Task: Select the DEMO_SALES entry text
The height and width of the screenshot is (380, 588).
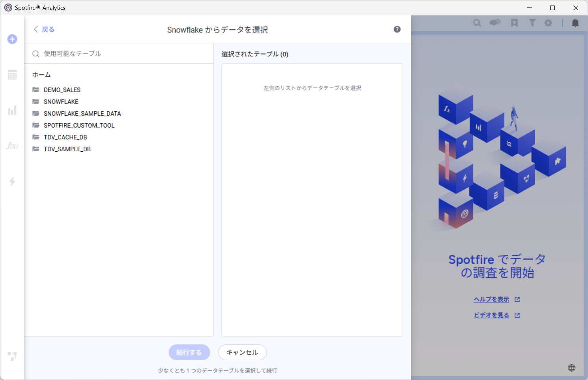Action: (x=62, y=90)
